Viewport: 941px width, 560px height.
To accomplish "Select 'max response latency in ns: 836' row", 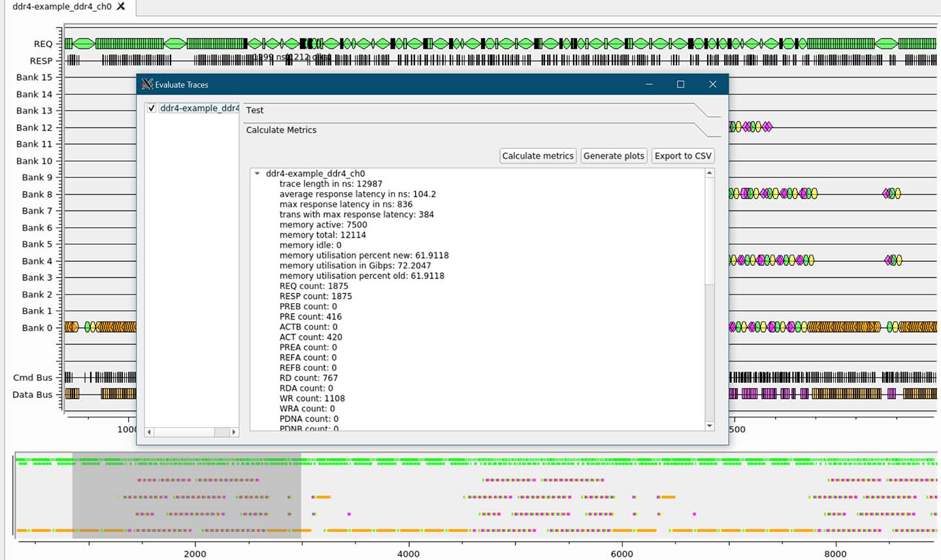I will tap(346, 205).
